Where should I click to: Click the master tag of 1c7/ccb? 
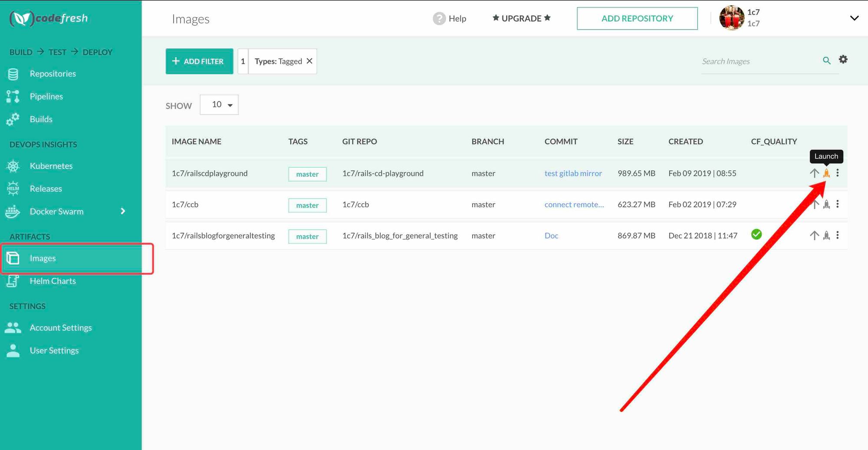pos(307,205)
